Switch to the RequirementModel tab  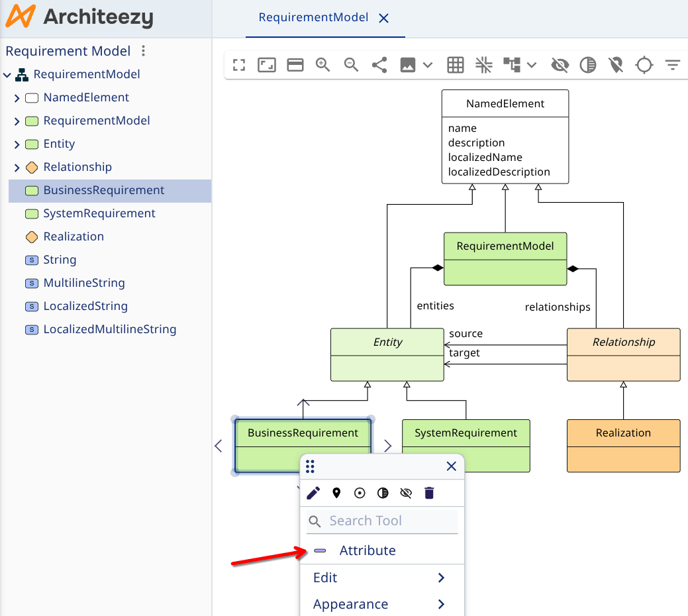coord(313,18)
